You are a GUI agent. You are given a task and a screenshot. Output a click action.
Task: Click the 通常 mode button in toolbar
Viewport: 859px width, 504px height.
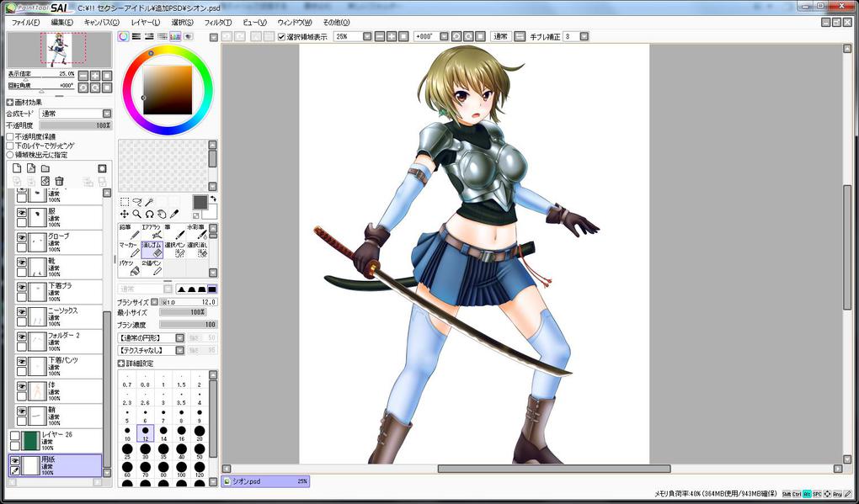[501, 37]
